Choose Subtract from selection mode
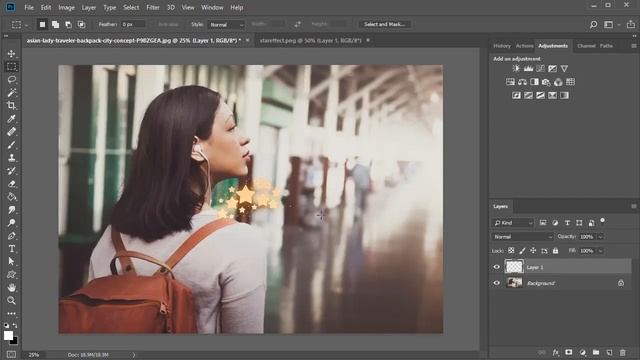The width and height of the screenshot is (640, 360). pyautogui.click(x=68, y=24)
